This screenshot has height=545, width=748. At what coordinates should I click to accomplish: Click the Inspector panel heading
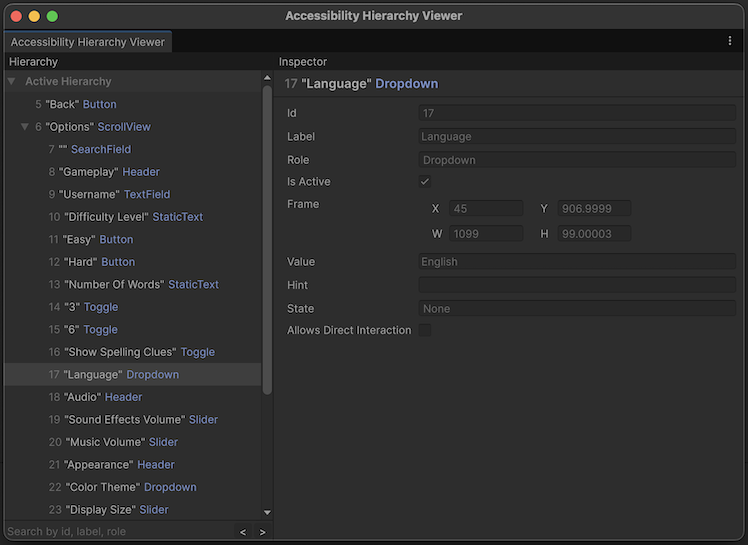(x=303, y=62)
